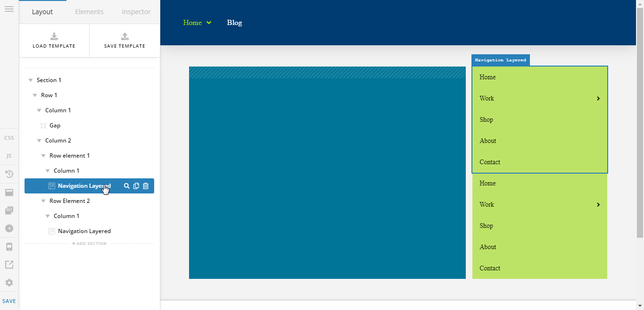Open the hamburger menu icon
This screenshot has height=310, width=644.
coord(9,9)
